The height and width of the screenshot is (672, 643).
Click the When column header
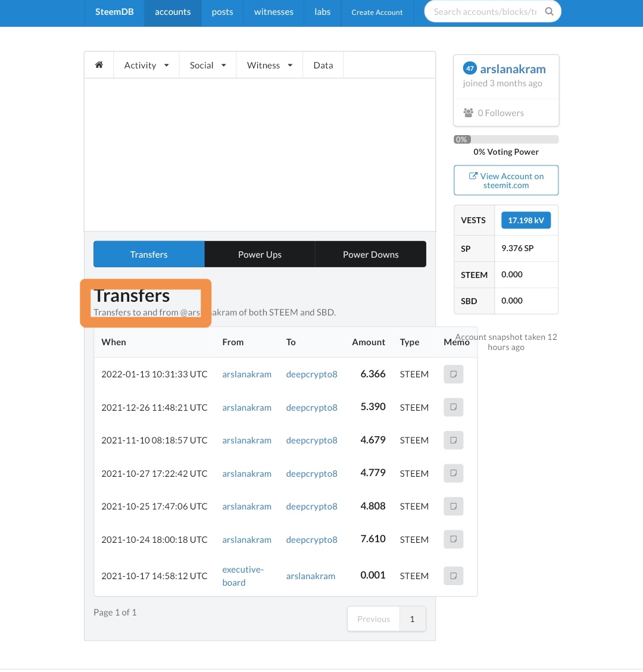(114, 342)
